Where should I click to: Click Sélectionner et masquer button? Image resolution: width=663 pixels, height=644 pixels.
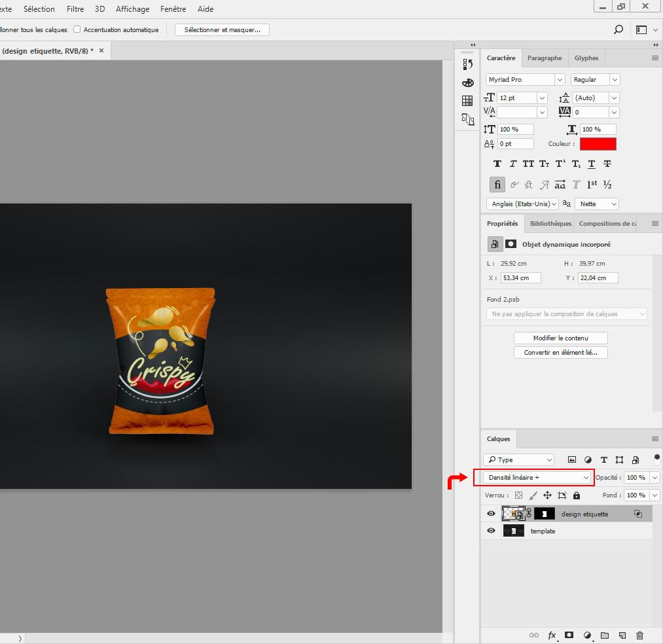click(x=222, y=29)
